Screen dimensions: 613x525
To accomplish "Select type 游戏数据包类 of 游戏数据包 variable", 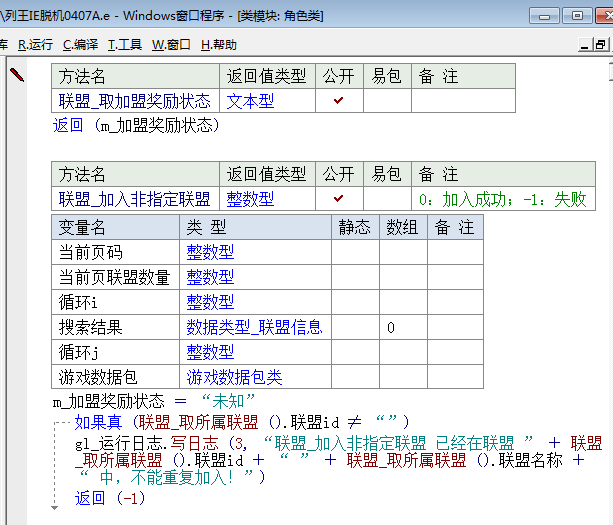I will pos(234,377).
